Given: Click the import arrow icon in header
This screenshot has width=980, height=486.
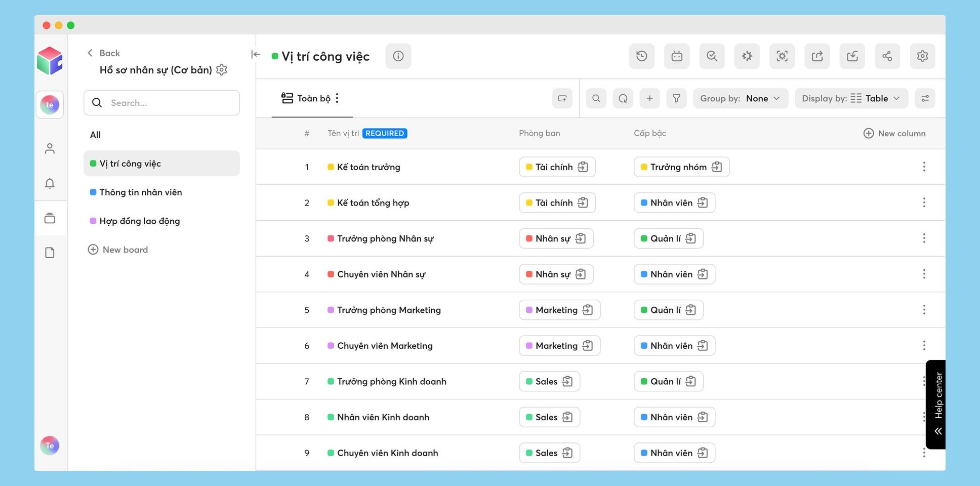Looking at the screenshot, I should 852,56.
